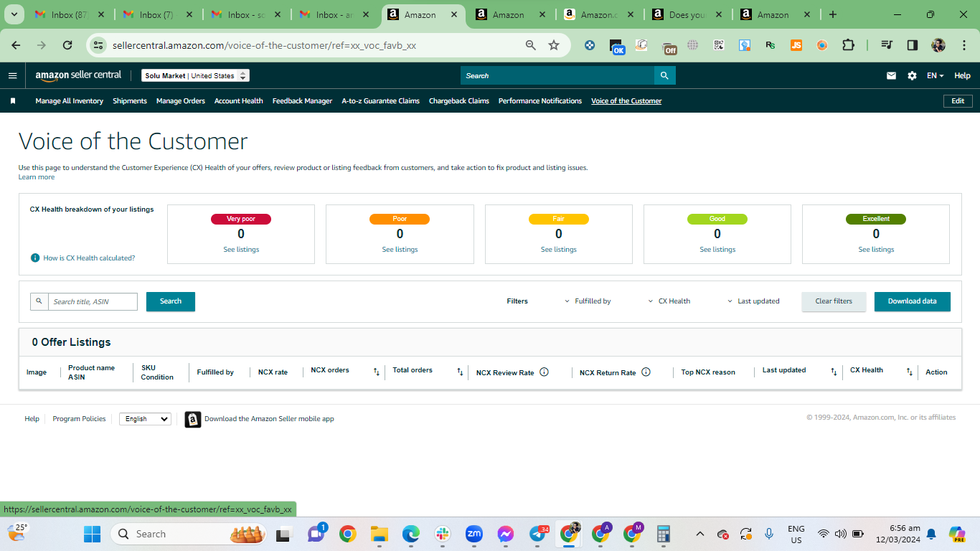Open the Windows Start menu

pos(92,534)
